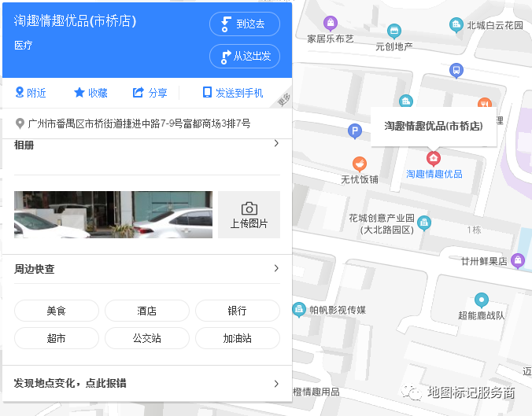Image resolution: width=532 pixels, height=416 pixels.
Task: Expand the 相册 album section
Action: click(x=275, y=144)
